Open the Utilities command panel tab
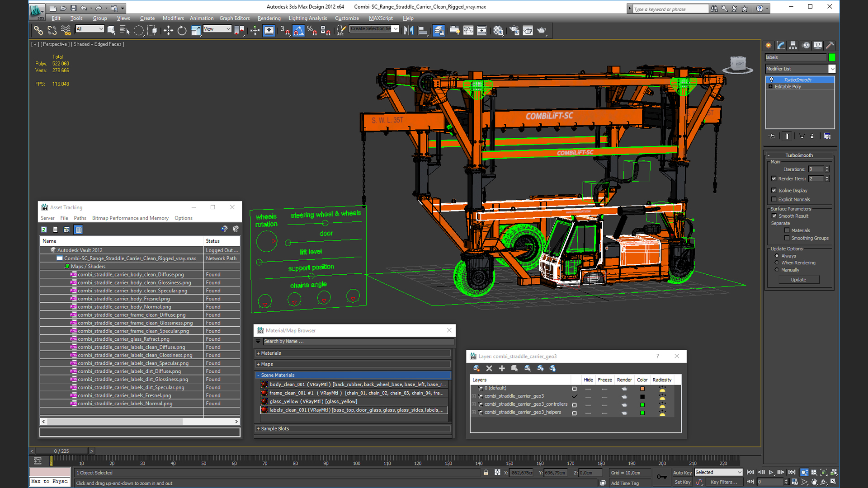 tap(830, 45)
